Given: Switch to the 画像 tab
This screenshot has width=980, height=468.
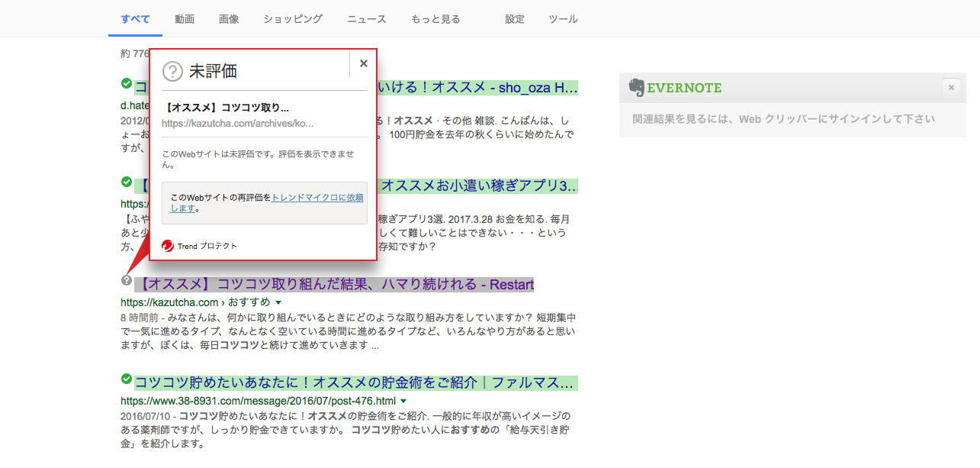Looking at the screenshot, I should [x=228, y=19].
